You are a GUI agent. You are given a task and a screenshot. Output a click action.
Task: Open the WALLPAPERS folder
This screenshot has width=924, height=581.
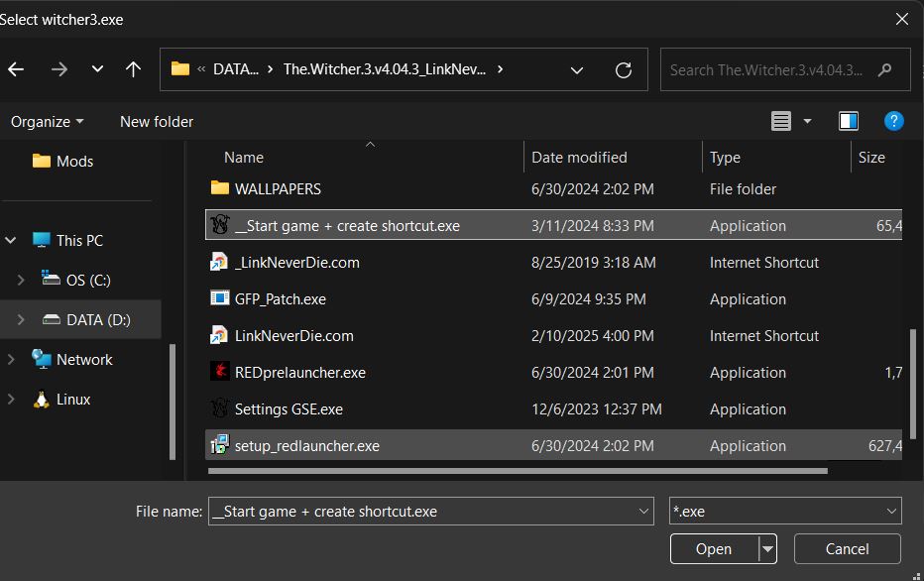tap(279, 188)
